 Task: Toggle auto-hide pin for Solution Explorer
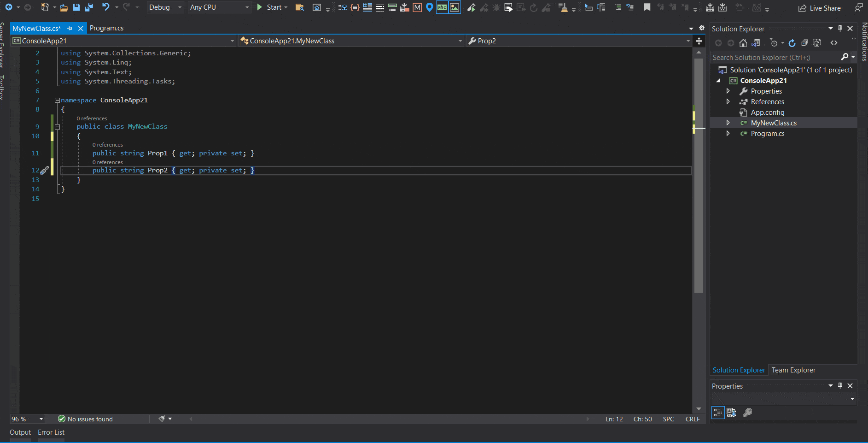click(840, 29)
